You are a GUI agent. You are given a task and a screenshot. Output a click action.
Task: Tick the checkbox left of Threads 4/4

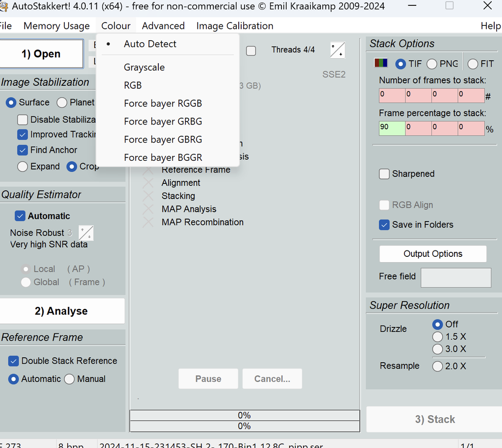pyautogui.click(x=251, y=50)
